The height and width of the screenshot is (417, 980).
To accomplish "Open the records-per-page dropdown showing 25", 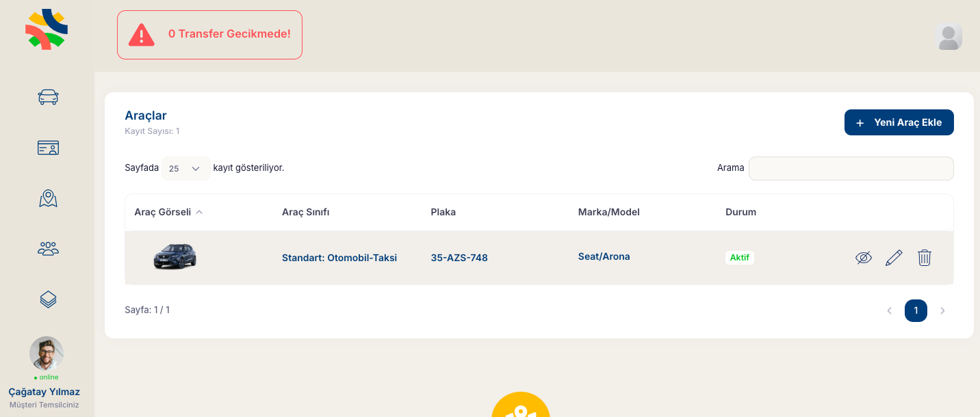I will pyautogui.click(x=185, y=168).
